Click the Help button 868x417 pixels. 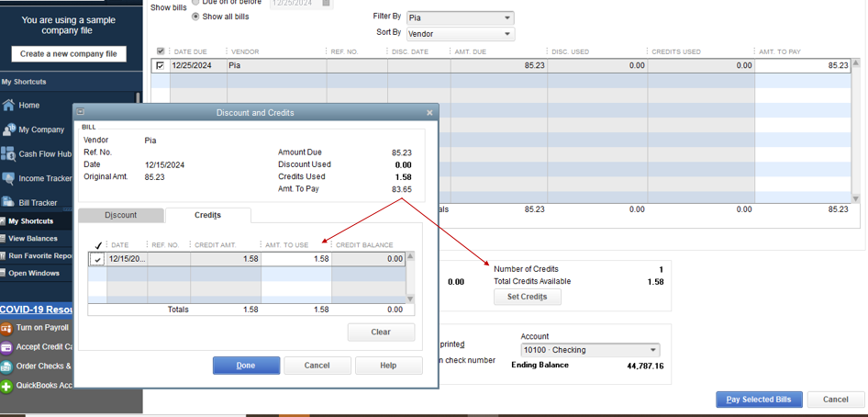pos(389,366)
